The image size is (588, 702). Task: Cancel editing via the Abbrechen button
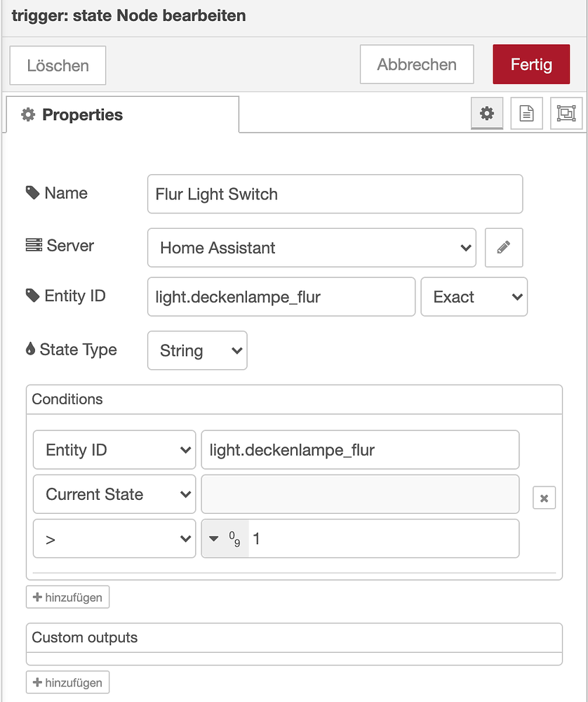pyautogui.click(x=416, y=64)
